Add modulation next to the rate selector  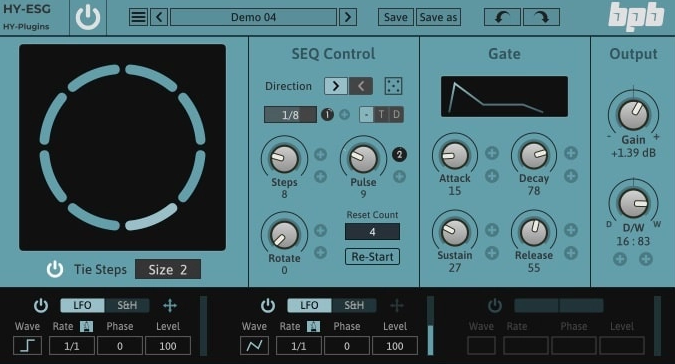click(344, 114)
